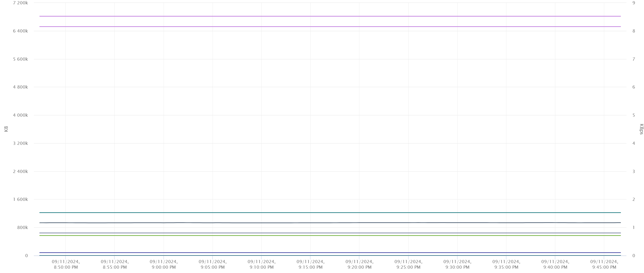Click the right axis value 6
Viewport: 644px width, 273px height.
[x=634, y=87]
